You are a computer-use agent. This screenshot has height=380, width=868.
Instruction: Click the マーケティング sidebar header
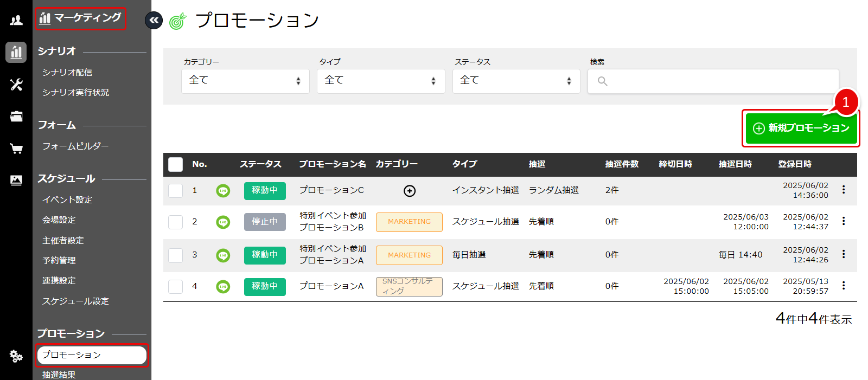(80, 18)
